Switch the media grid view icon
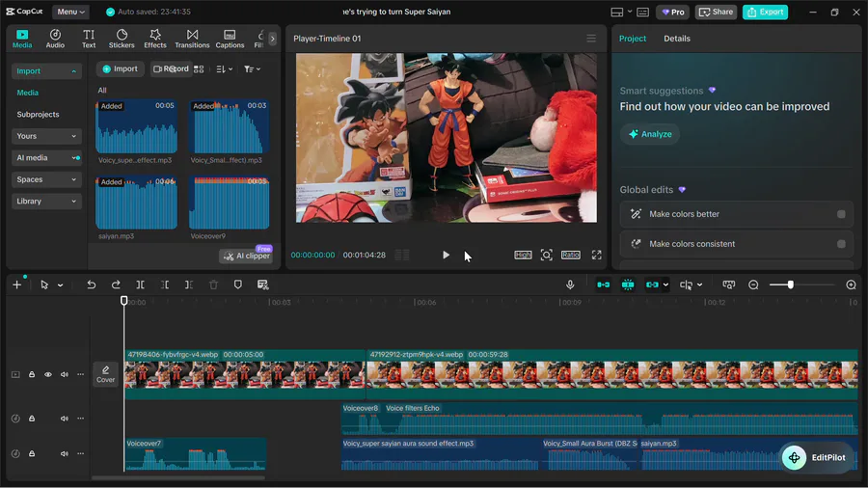Image resolution: width=868 pixels, height=488 pixels. [199, 69]
